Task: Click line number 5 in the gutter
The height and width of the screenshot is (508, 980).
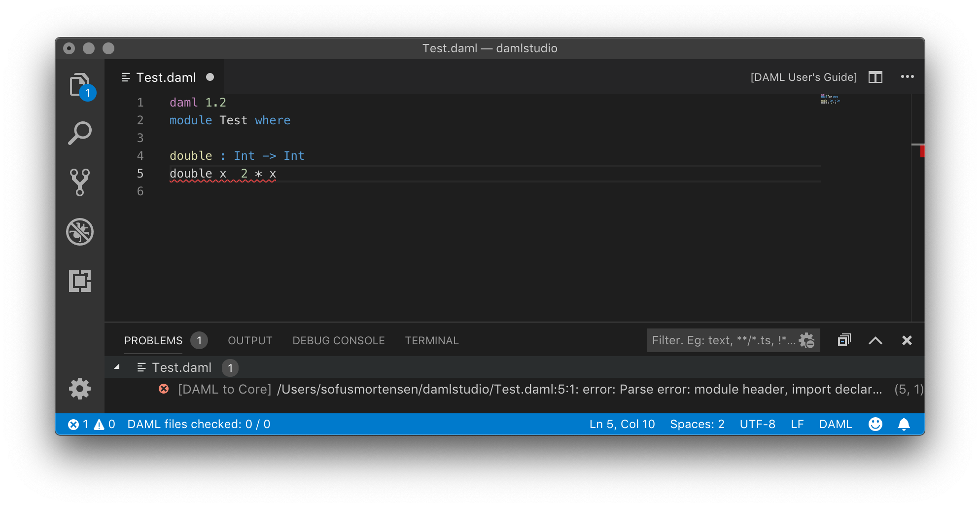Action: [140, 174]
